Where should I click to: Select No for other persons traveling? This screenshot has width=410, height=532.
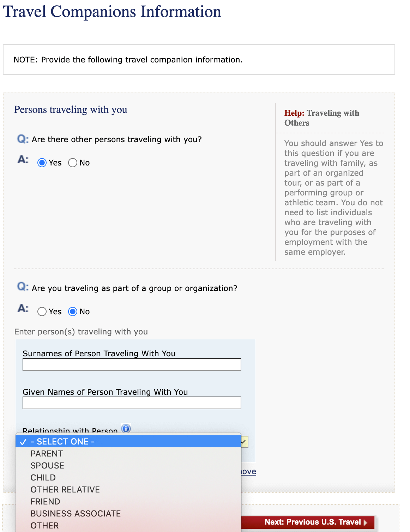[73, 163]
